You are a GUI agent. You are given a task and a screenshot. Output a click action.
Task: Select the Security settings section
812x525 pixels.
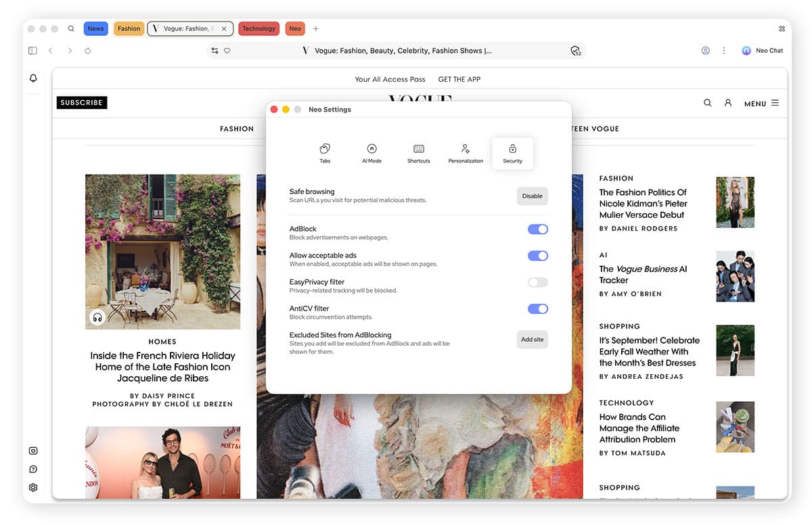click(x=513, y=154)
